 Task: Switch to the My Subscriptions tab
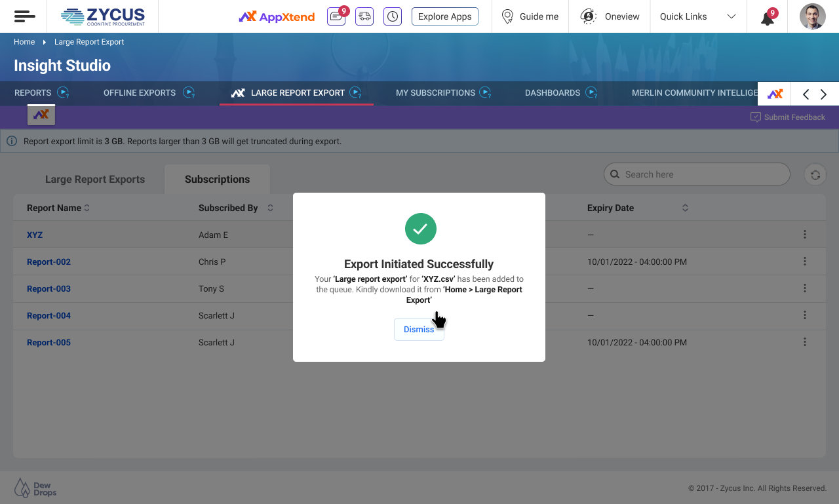point(435,93)
